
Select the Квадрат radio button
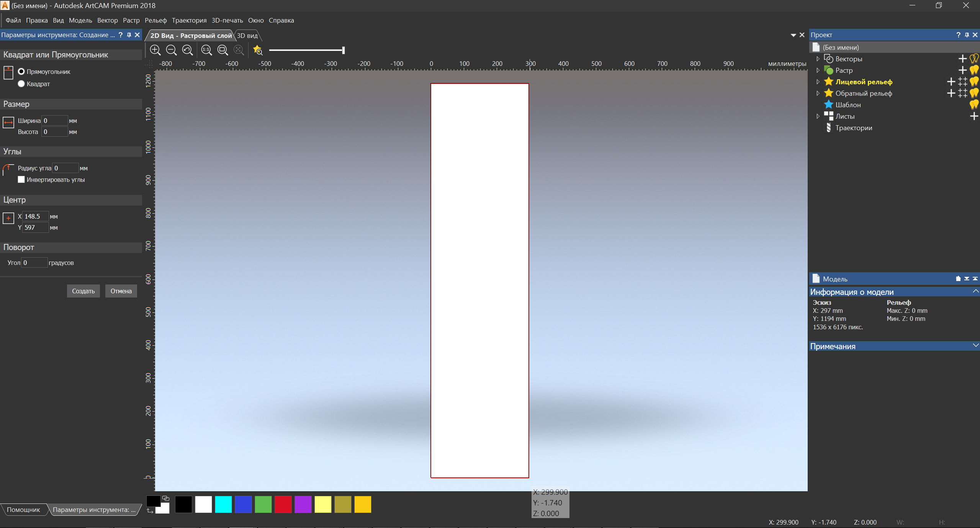point(21,84)
